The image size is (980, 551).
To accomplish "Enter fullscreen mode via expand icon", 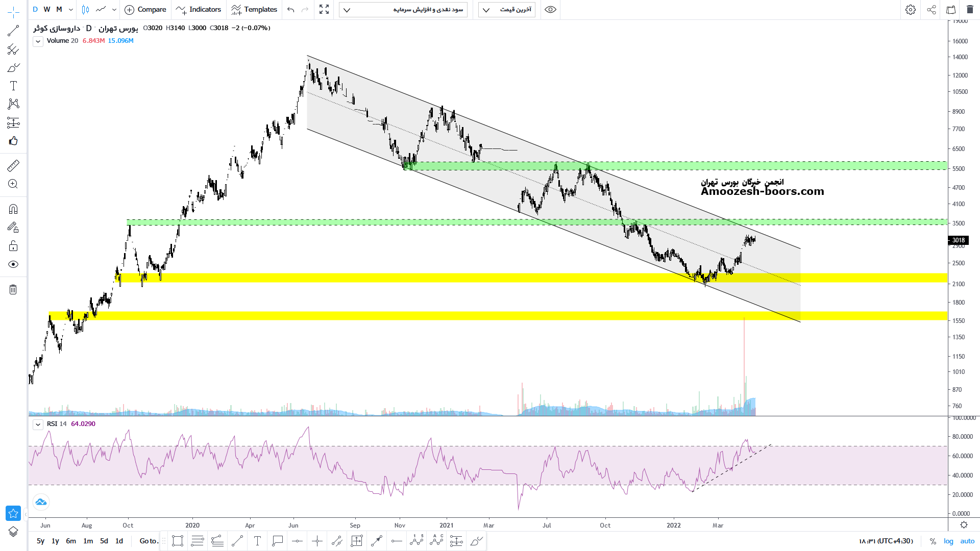I will pyautogui.click(x=324, y=10).
